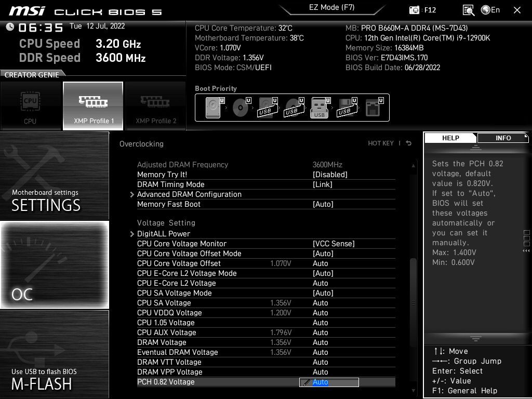Click the back arrow next to HOT KEY
The image size is (532, 399).
(x=409, y=143)
